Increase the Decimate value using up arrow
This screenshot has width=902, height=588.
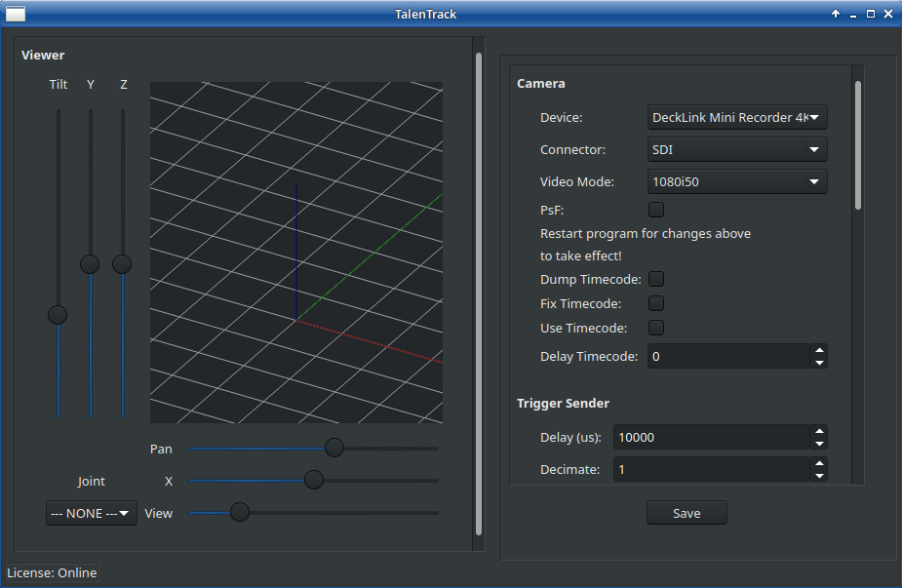(x=819, y=464)
